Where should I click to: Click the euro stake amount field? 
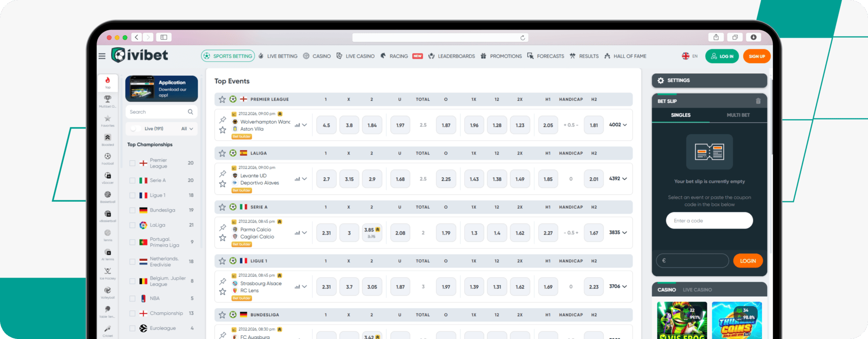(692, 261)
